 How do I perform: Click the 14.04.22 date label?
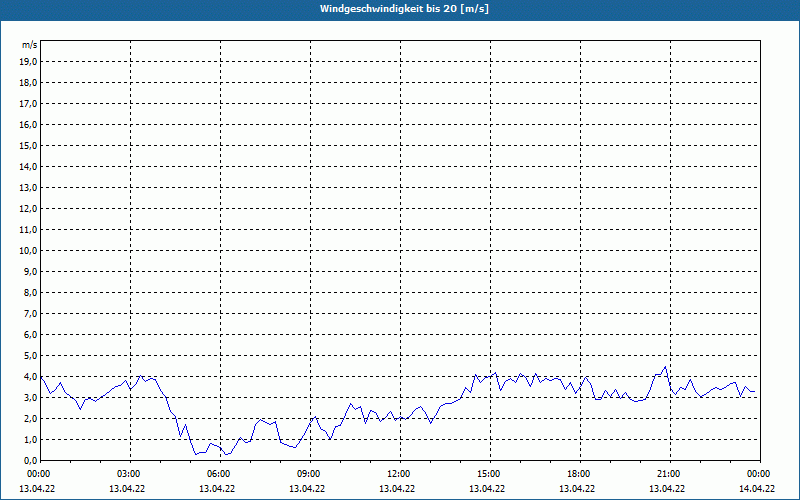pyautogui.click(x=757, y=488)
